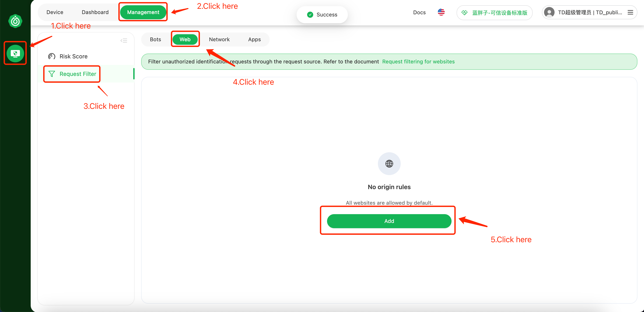Click the Success notification text

(327, 15)
